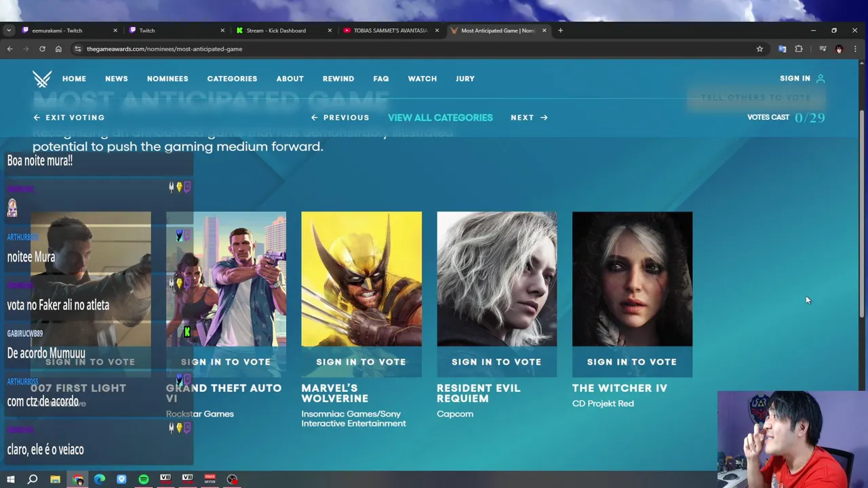View site information in the address bar
Image resolution: width=868 pixels, height=488 pixels.
click(x=78, y=49)
